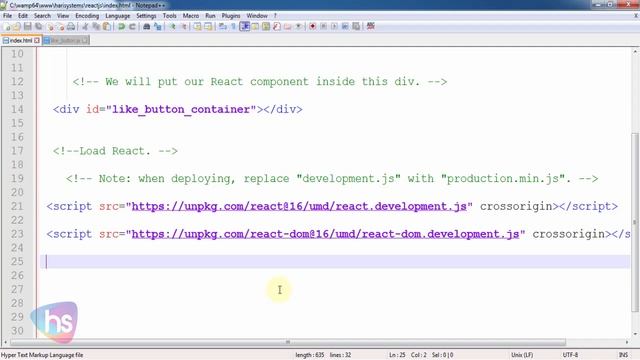Viewport: 640px width, 360px height.
Task: Undo last edit with toolbar arrow
Action: click(121, 27)
